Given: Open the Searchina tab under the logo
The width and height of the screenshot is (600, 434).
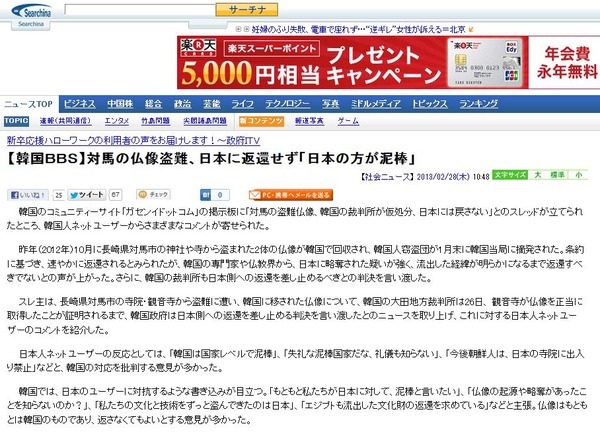Looking at the screenshot, I should point(31,24).
